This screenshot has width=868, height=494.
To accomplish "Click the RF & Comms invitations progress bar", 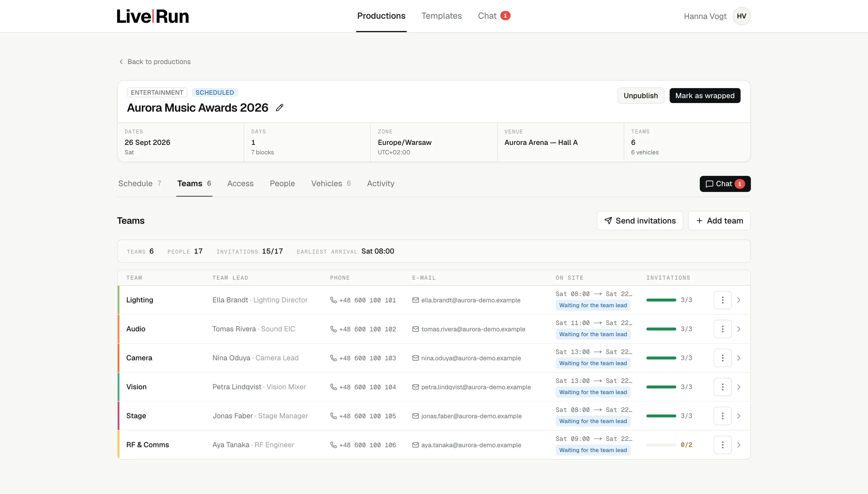I will point(661,445).
